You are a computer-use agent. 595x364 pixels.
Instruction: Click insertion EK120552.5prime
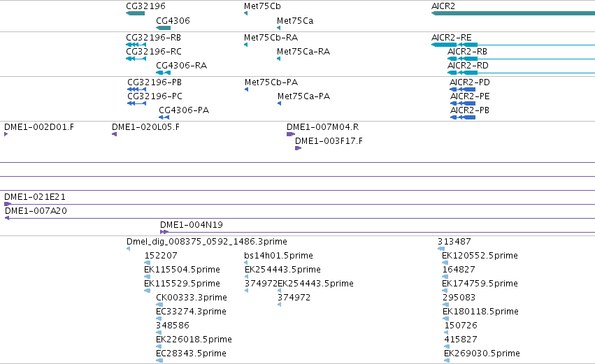coord(480,256)
